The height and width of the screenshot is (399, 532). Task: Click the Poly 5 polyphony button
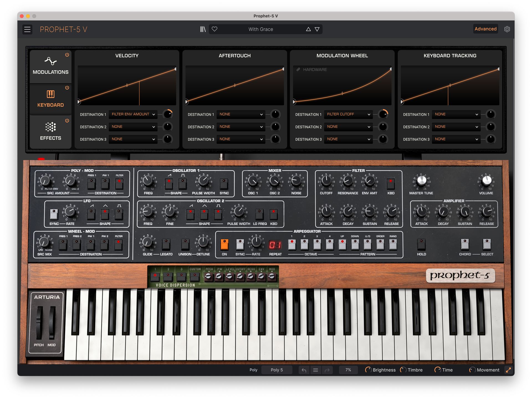pyautogui.click(x=277, y=370)
